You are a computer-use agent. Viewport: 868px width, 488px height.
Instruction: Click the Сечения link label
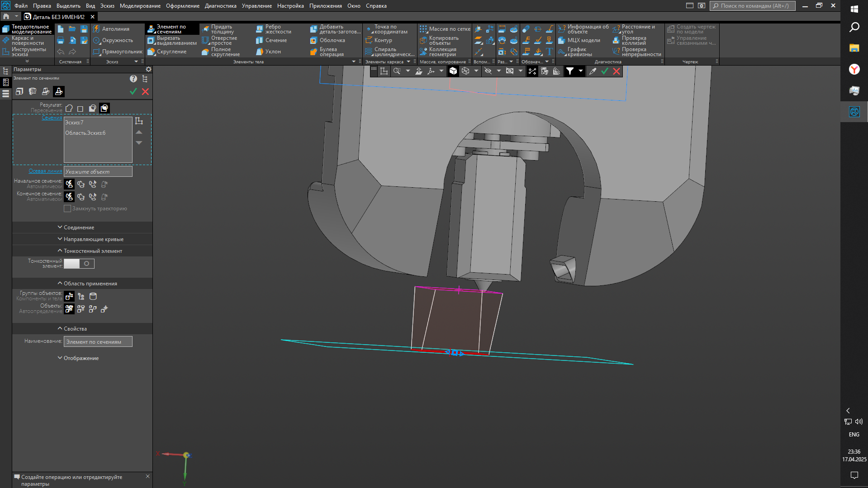52,118
